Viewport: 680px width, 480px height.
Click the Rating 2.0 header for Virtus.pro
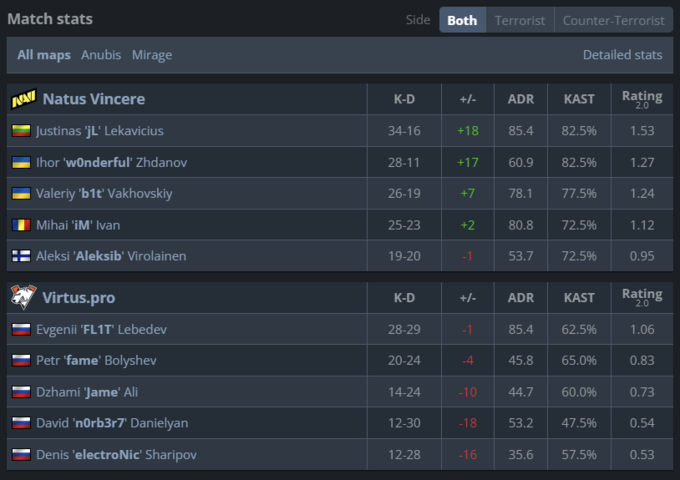click(x=642, y=297)
